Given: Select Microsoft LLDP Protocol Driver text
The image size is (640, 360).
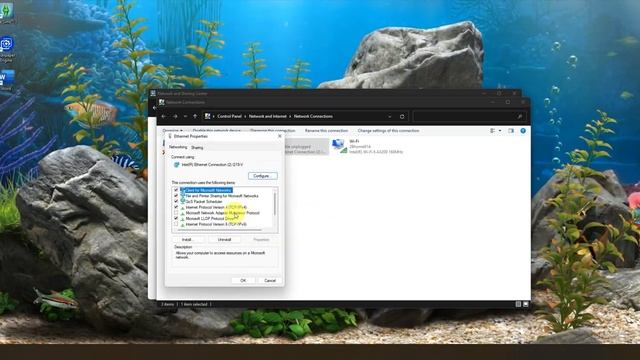Looking at the screenshot, I should 211,219.
